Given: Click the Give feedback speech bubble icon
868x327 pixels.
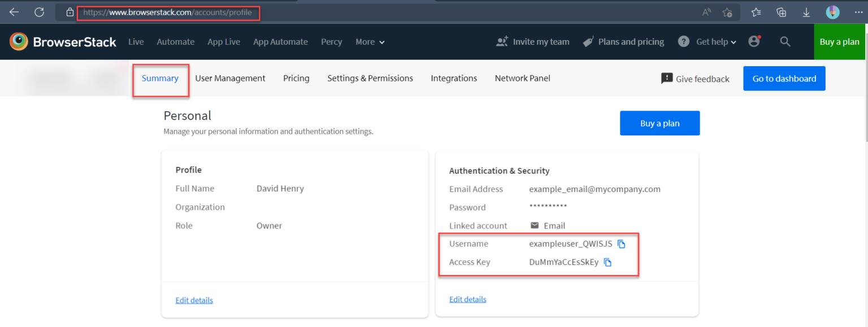Looking at the screenshot, I should (x=667, y=79).
